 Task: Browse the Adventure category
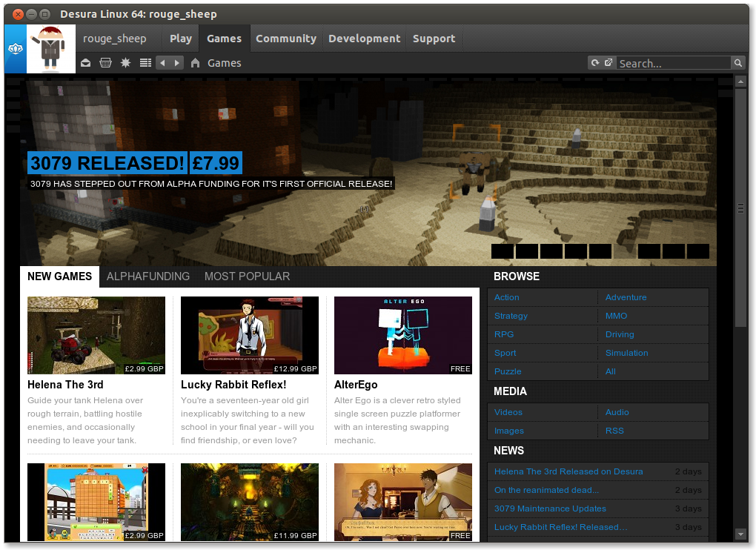[x=626, y=297]
